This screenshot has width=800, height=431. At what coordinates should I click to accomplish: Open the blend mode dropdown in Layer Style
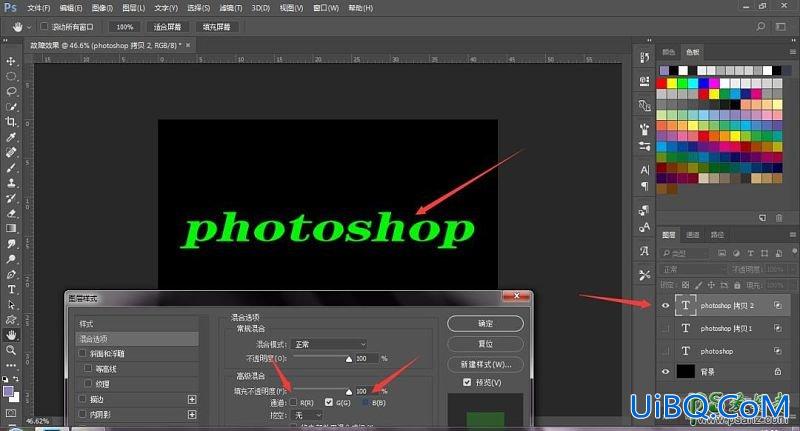click(x=329, y=344)
